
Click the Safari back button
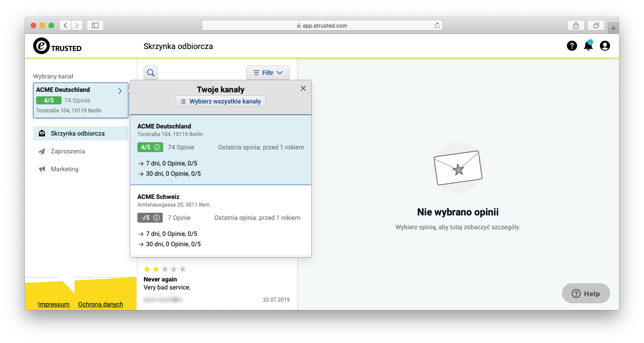pos(66,25)
